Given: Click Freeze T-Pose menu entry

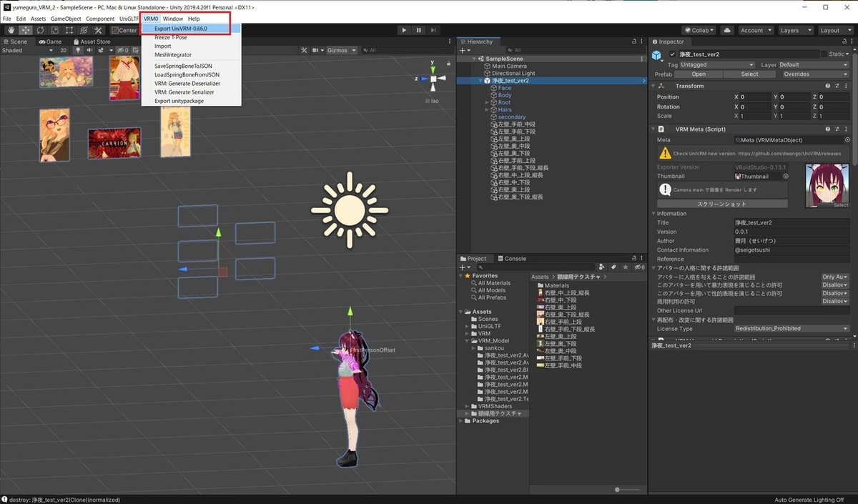Looking at the screenshot, I should click(170, 37).
